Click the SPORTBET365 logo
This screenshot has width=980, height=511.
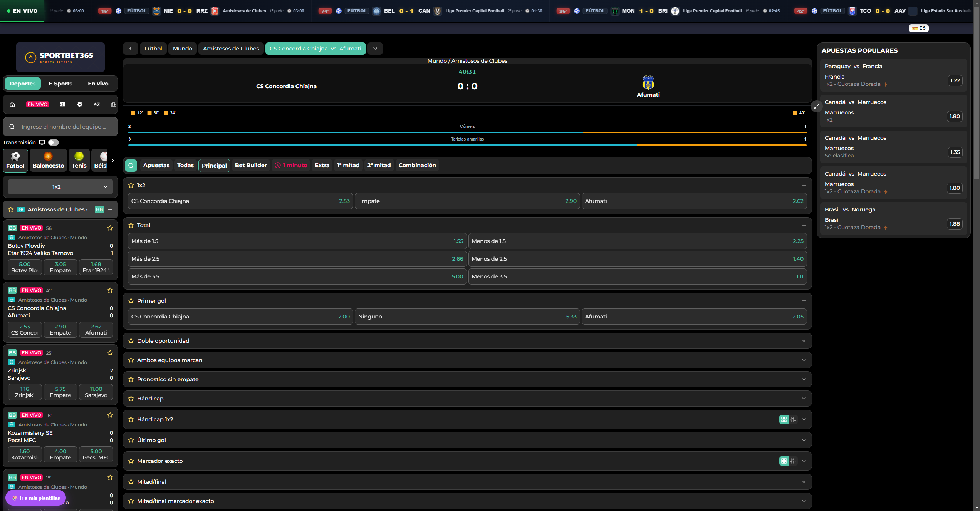coord(60,57)
